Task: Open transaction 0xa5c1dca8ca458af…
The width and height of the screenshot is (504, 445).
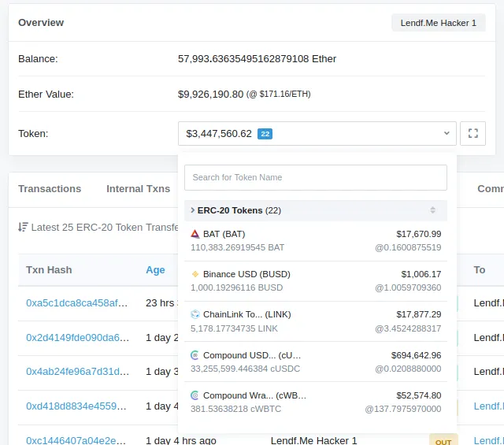Action: 77,303
